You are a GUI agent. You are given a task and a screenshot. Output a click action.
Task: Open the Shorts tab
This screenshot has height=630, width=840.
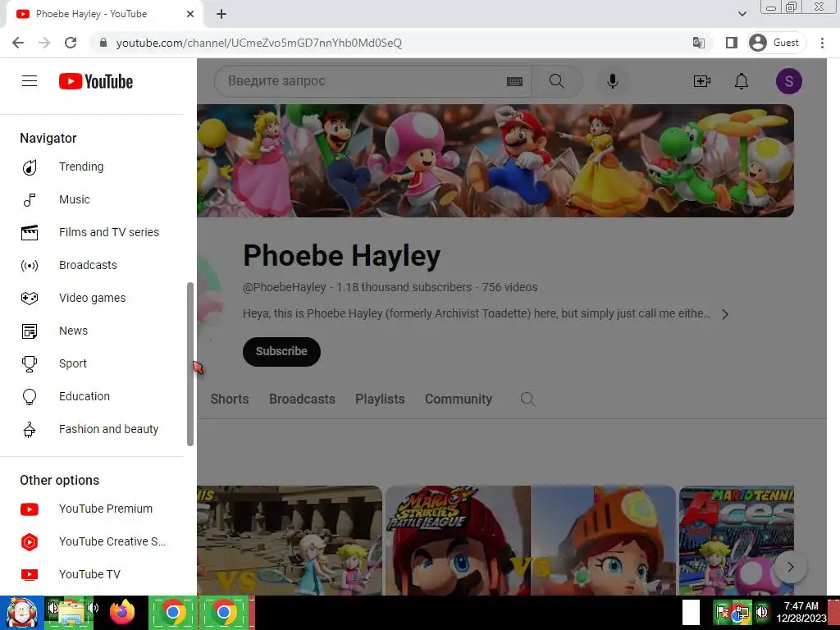click(x=230, y=399)
